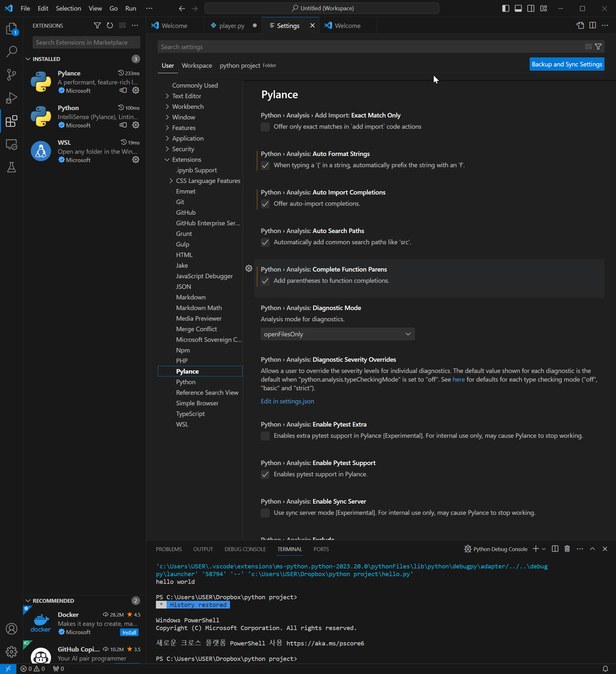The image size is (616, 674).
Task: Focus Search Extensions in Marketplace field
Action: pyautogui.click(x=86, y=42)
